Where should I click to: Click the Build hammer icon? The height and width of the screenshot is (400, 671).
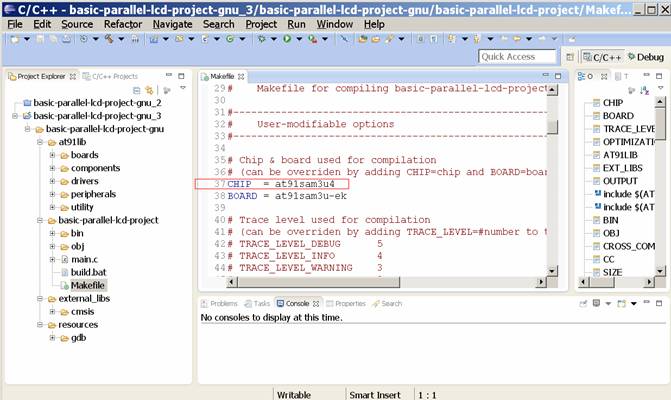[110, 39]
